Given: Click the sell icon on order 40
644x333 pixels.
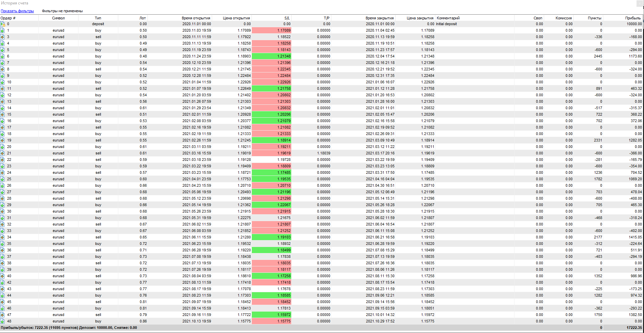Looking at the screenshot, I should 2,276.
